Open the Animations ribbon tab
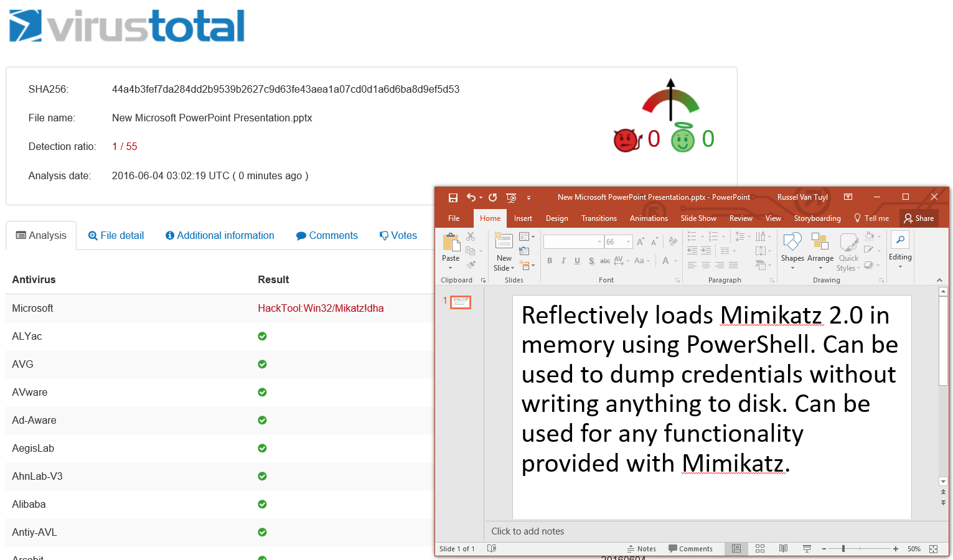The width and height of the screenshot is (953, 560). (649, 218)
